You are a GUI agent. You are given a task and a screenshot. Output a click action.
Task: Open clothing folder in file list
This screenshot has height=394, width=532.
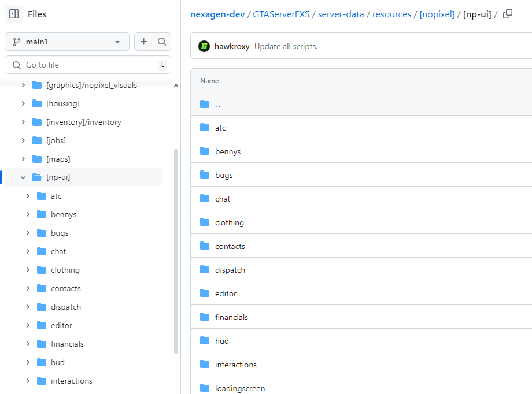tap(230, 223)
